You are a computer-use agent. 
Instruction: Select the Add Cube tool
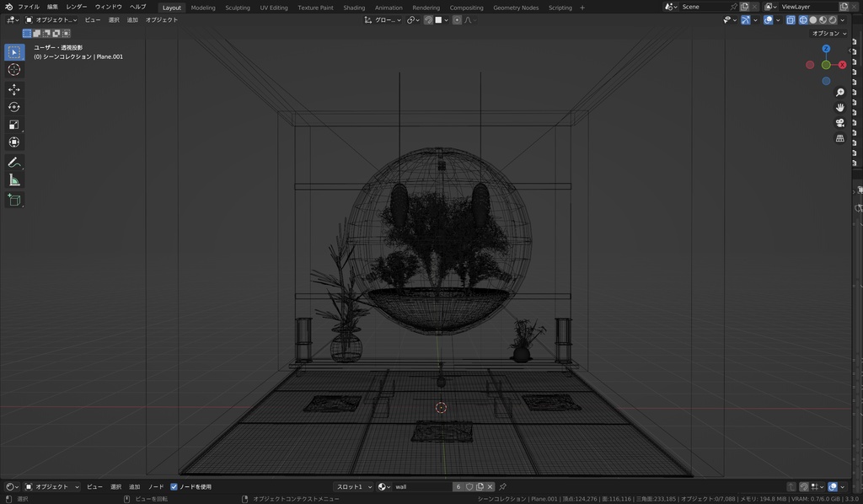point(14,200)
